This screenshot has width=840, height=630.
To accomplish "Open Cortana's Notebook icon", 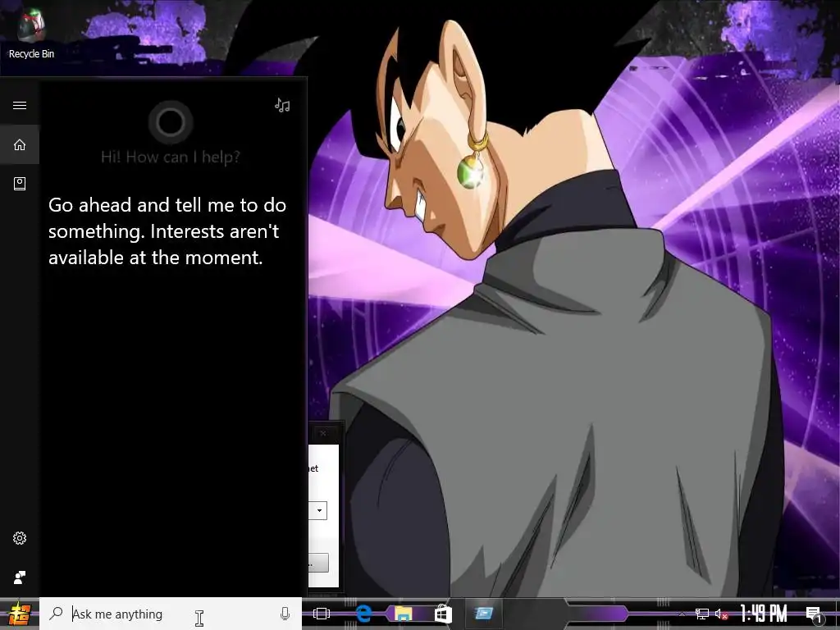I will click(x=20, y=184).
